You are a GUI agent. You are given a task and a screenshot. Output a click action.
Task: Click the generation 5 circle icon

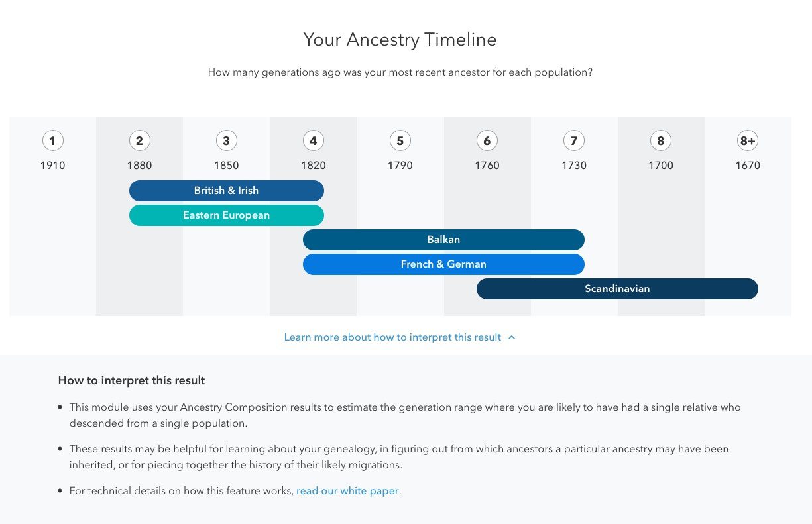click(400, 140)
